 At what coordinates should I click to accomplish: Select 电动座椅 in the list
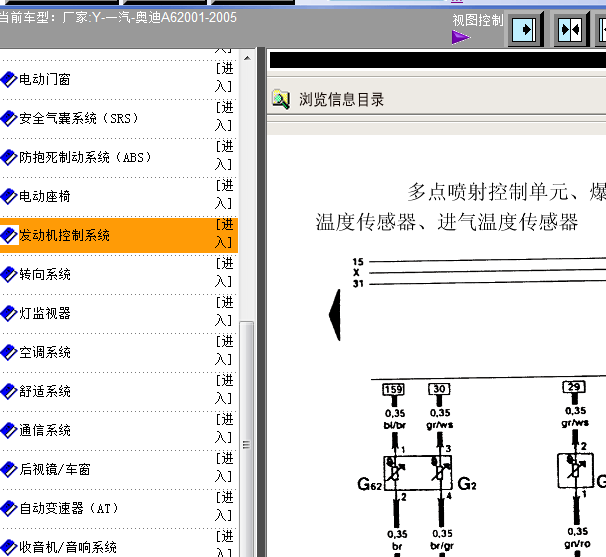click(44, 197)
